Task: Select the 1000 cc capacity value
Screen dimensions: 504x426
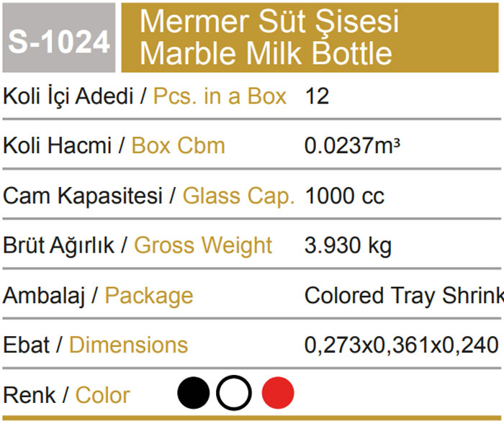Action: pyautogui.click(x=345, y=196)
